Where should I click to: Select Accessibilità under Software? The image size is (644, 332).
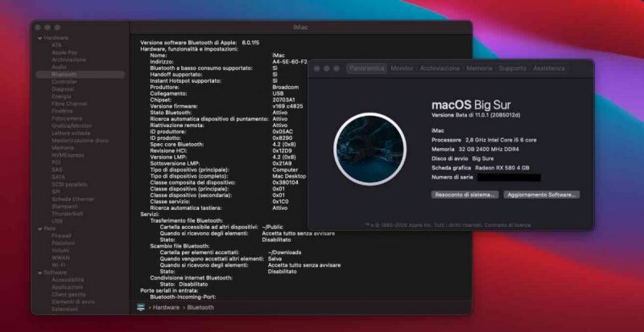68,280
